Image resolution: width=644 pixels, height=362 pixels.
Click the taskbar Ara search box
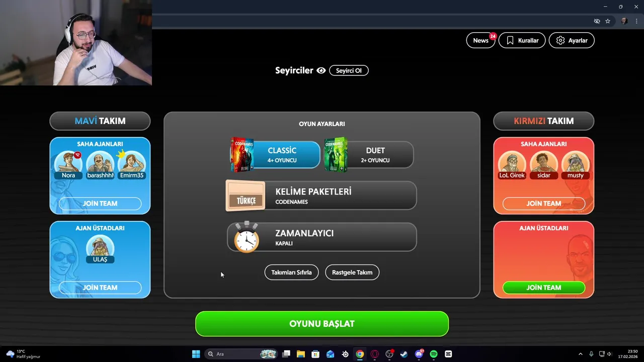[x=242, y=354]
